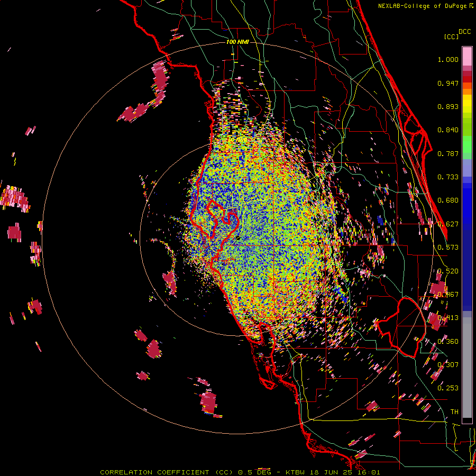Click the 0.893 legend value
The width and height of the screenshot is (476, 476).
[448, 106]
